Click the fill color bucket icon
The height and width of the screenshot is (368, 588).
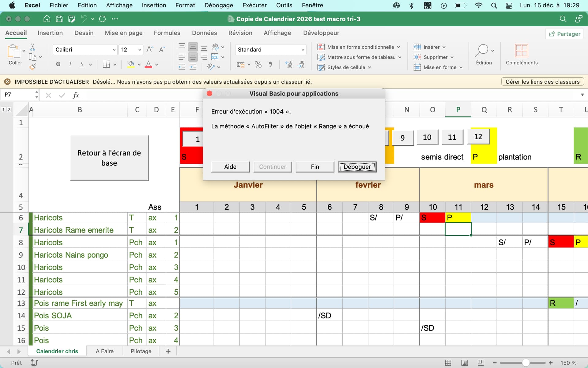(x=131, y=64)
